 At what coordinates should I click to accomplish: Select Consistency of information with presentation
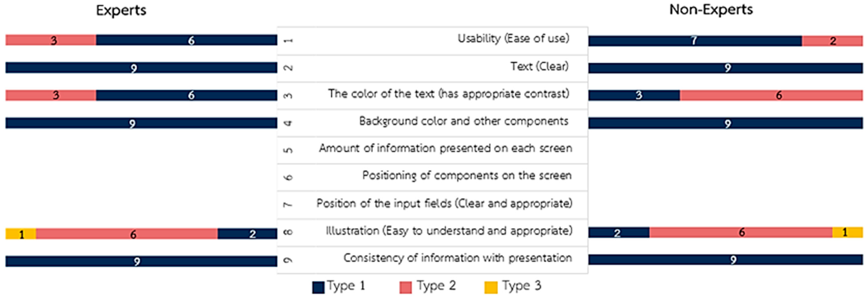click(x=458, y=258)
